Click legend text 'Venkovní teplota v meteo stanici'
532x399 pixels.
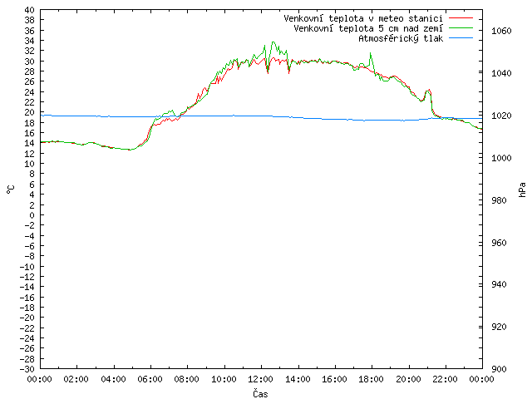pyautogui.click(x=363, y=18)
